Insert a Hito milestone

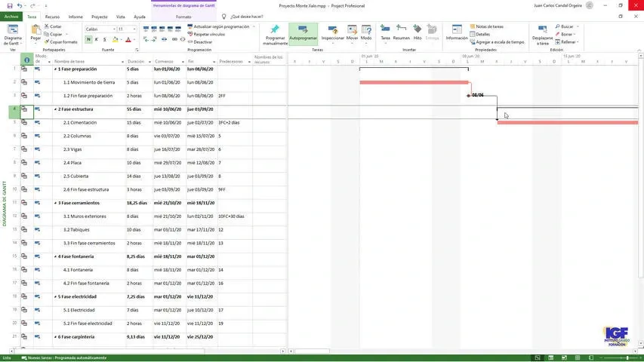418,33
